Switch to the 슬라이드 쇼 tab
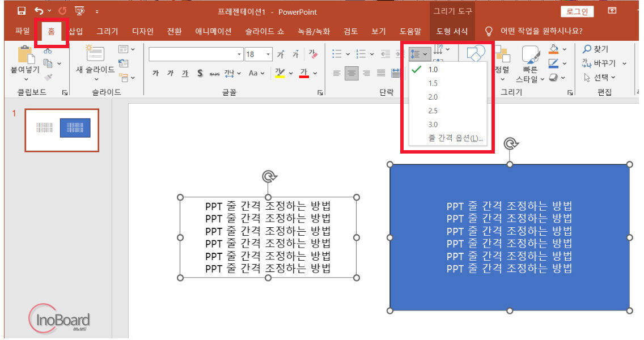The image size is (644, 340). click(265, 31)
